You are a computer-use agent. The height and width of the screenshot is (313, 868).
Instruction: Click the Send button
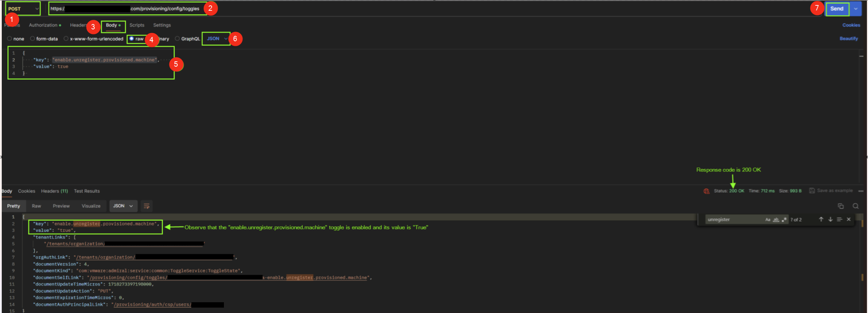[837, 9]
